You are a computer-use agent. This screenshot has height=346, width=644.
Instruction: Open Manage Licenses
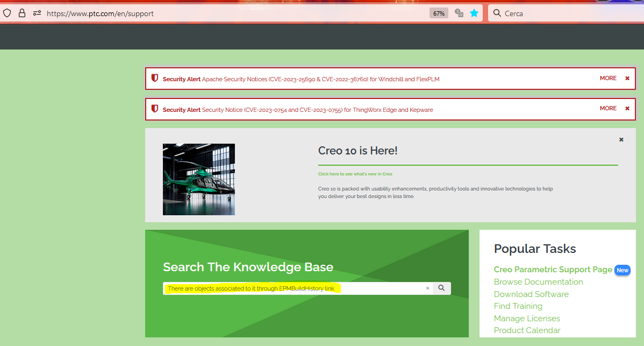click(x=527, y=318)
